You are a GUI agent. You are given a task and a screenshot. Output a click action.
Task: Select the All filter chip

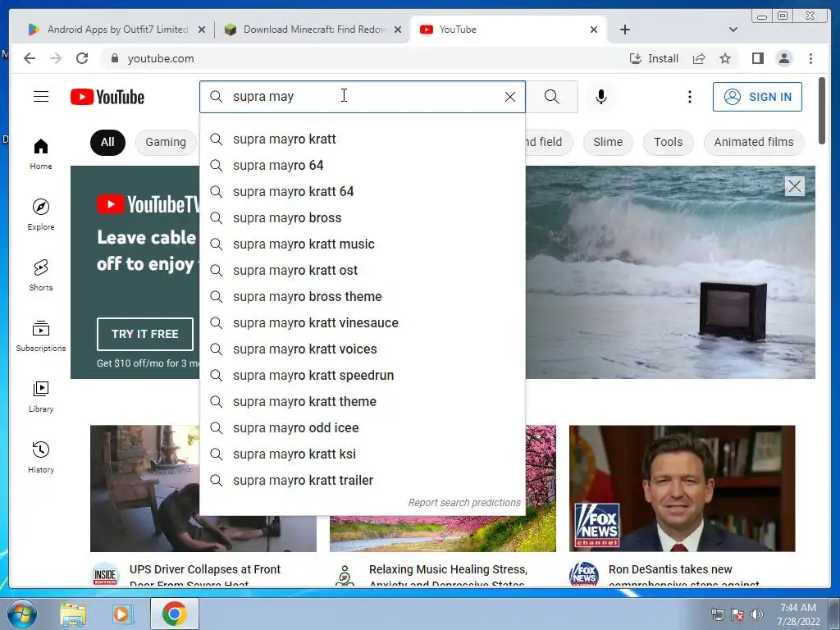pyautogui.click(x=107, y=143)
